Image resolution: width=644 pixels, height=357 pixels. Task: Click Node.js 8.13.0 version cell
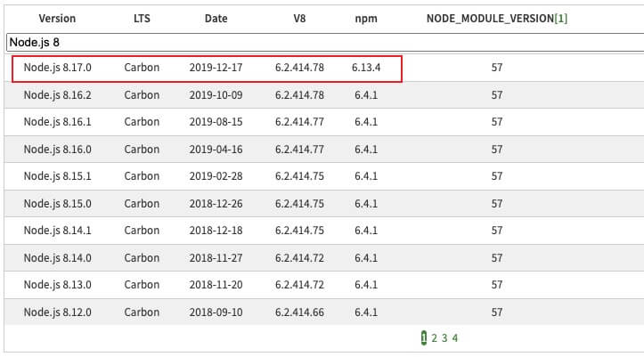coord(58,284)
